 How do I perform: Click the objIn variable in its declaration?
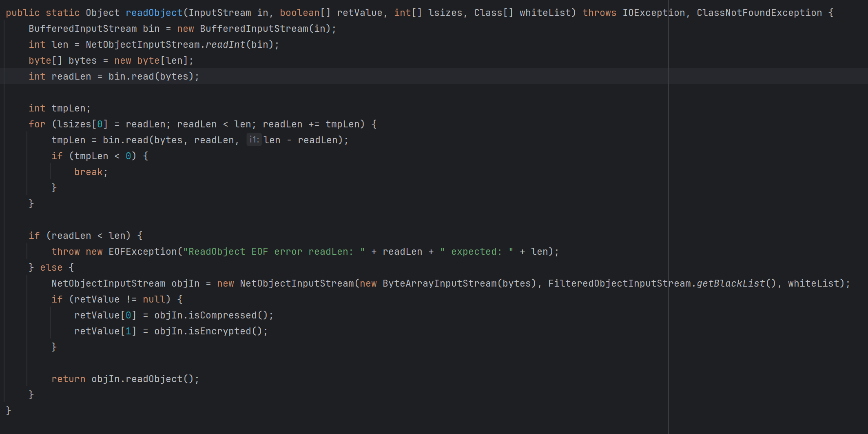pyautogui.click(x=186, y=283)
